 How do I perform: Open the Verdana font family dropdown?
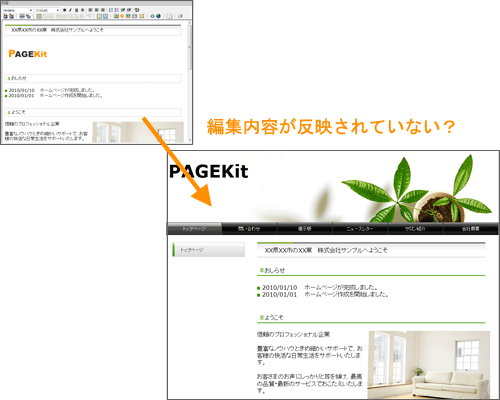[x=17, y=10]
